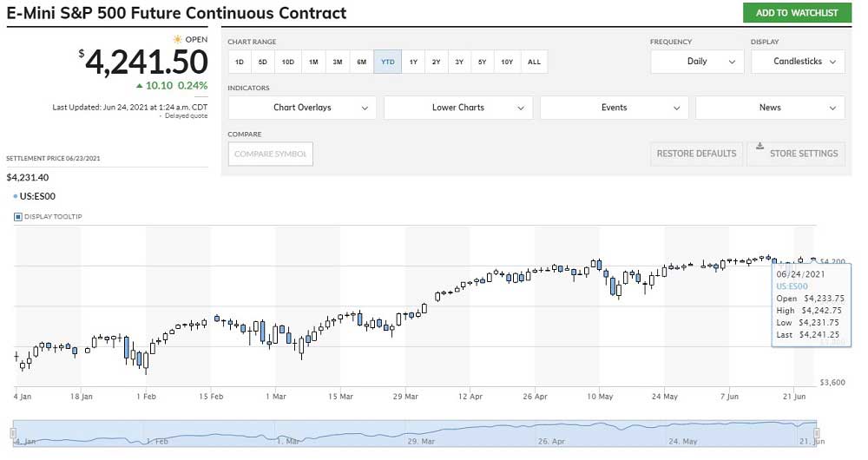The height and width of the screenshot is (460, 868).
Task: Select the 1Y chart range
Action: point(413,62)
